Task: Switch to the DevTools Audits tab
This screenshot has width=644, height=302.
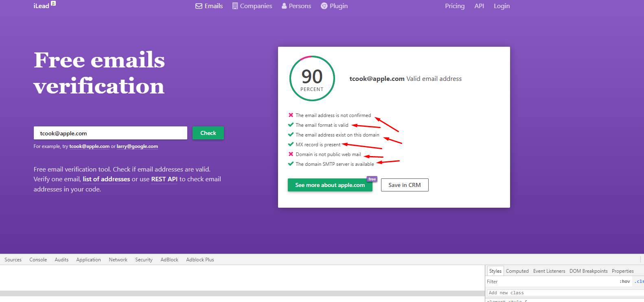Action: [61, 260]
